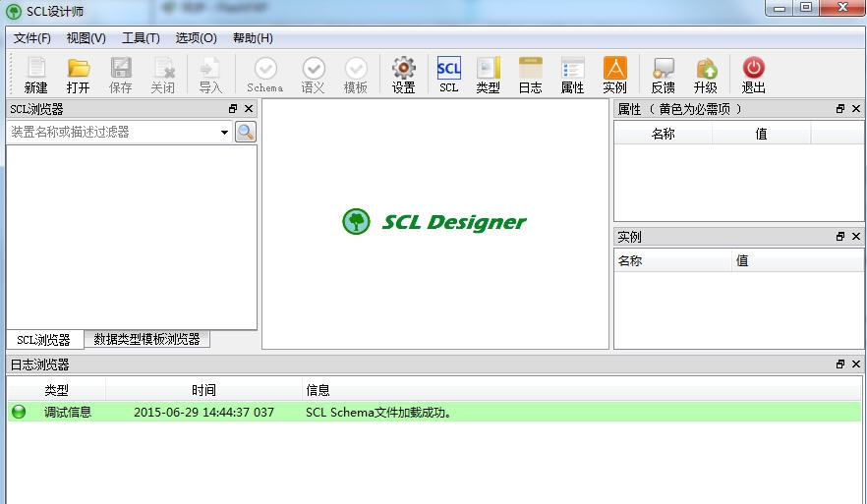The width and height of the screenshot is (867, 504).
Task: Close the 日志浏览器 panel
Action: 856,364
